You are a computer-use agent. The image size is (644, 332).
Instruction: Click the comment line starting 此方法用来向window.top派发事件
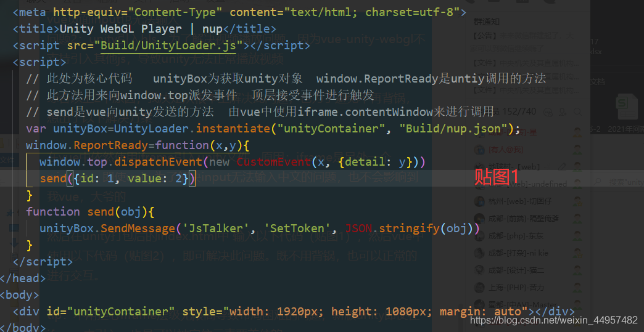pos(200,95)
